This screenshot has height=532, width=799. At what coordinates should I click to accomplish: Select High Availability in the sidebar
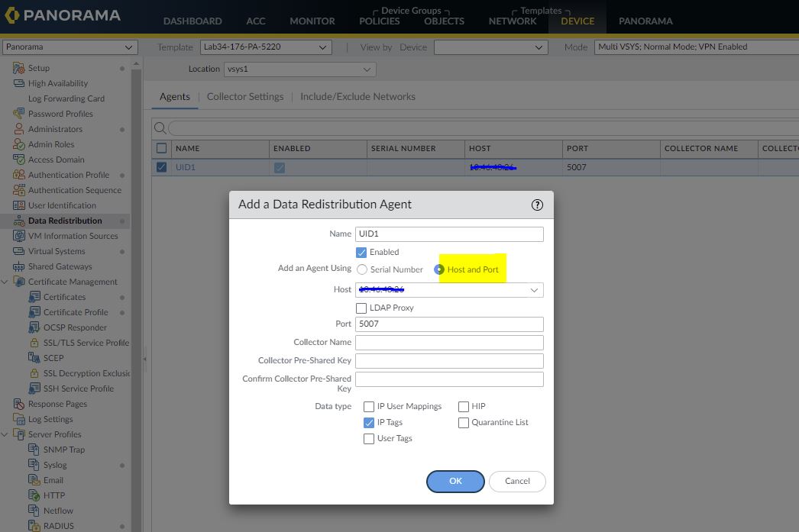pyautogui.click(x=58, y=83)
